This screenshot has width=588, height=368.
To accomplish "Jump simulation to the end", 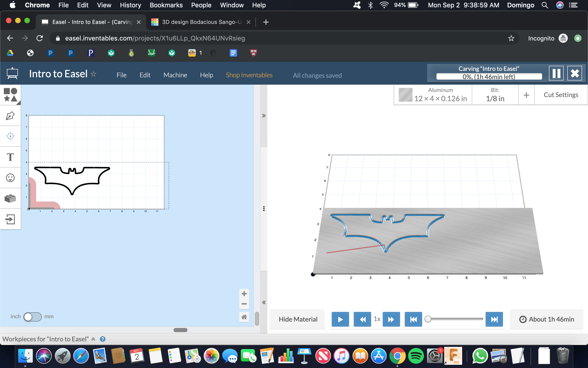I will tap(494, 319).
